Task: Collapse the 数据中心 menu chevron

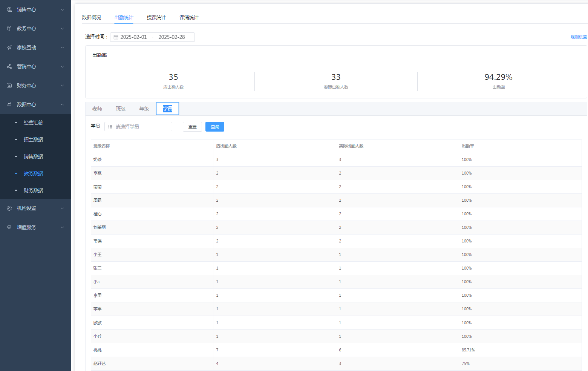Action: click(63, 104)
